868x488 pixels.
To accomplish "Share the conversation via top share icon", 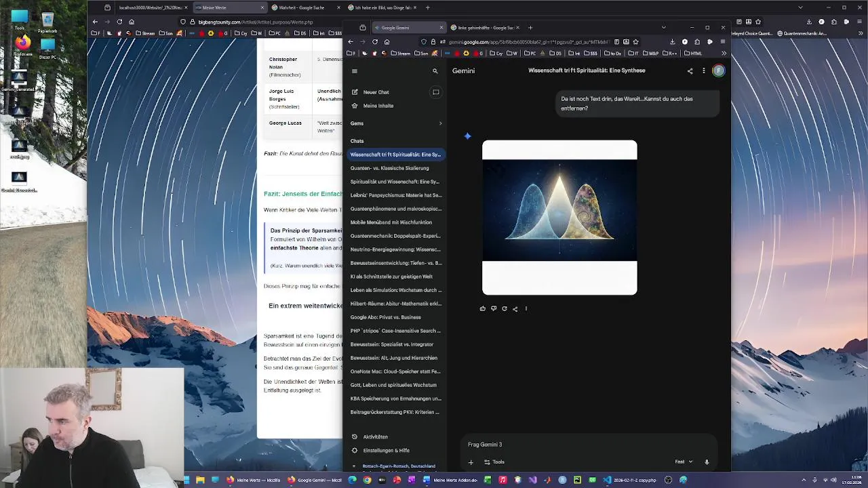I will coord(690,70).
